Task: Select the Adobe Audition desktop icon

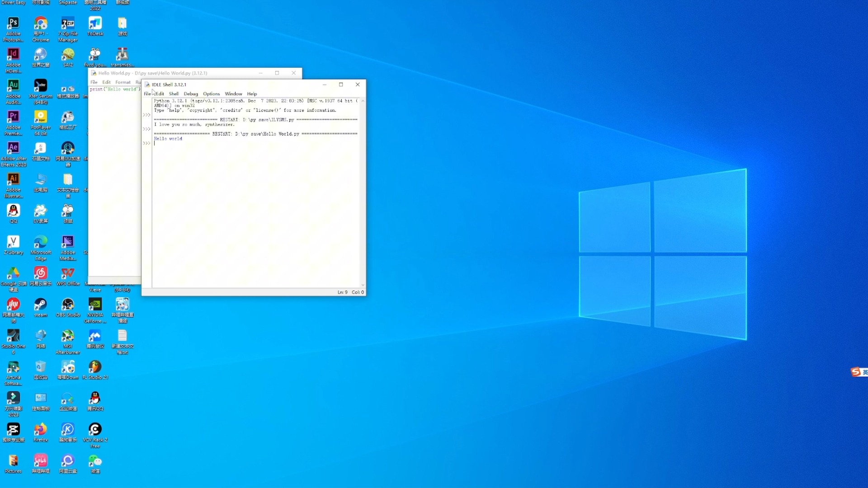Action: [13, 92]
